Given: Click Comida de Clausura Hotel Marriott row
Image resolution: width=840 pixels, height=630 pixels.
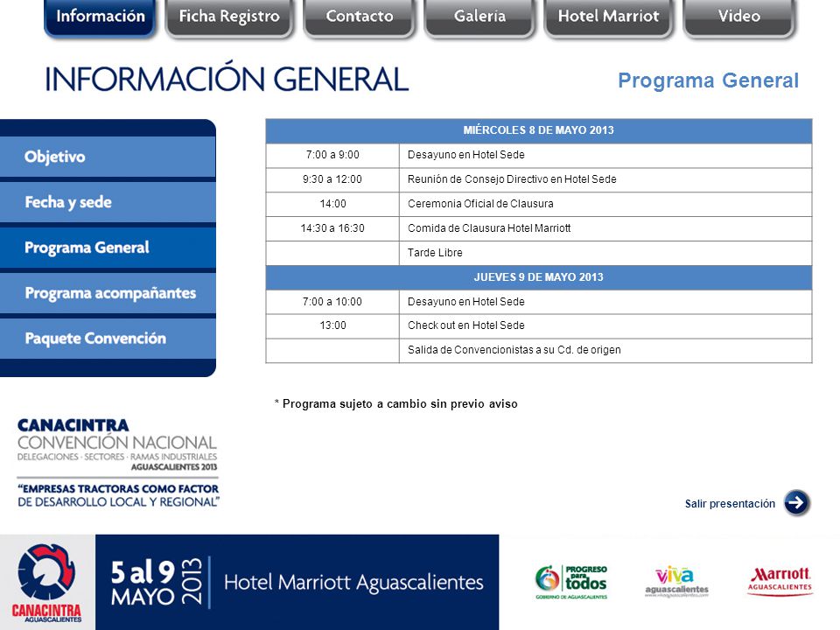Looking at the screenshot, I should 539,228.
